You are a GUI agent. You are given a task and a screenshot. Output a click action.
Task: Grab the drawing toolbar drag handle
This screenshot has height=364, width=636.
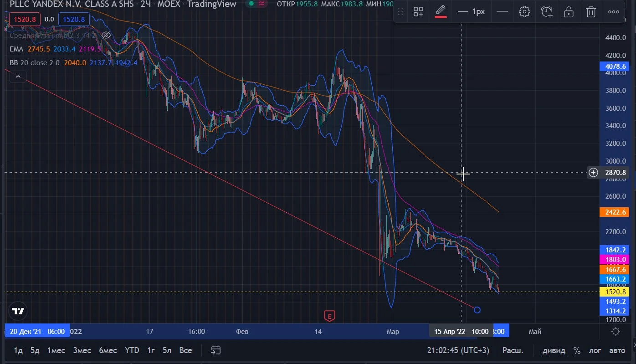coord(400,12)
